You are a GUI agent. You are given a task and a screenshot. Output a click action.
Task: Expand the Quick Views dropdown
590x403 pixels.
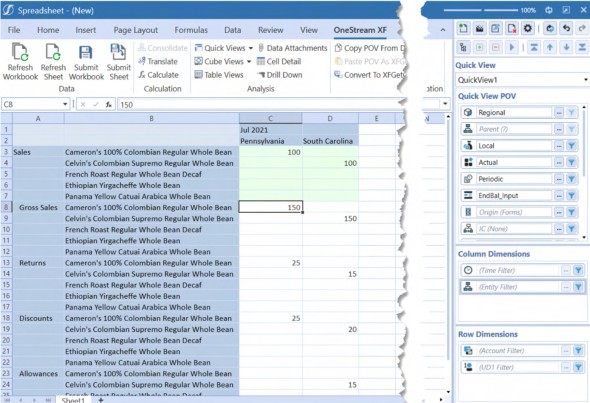(x=251, y=48)
